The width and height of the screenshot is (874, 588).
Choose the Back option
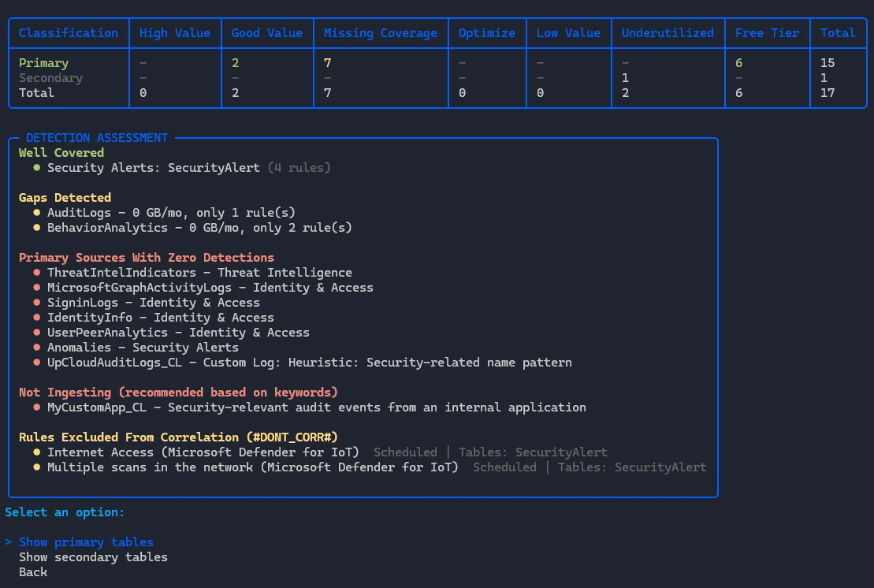33,572
